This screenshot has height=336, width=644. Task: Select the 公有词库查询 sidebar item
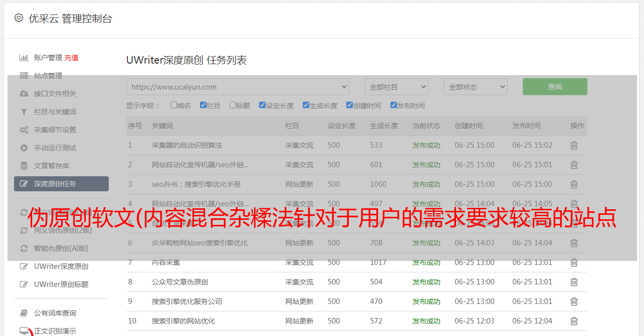coord(55,313)
